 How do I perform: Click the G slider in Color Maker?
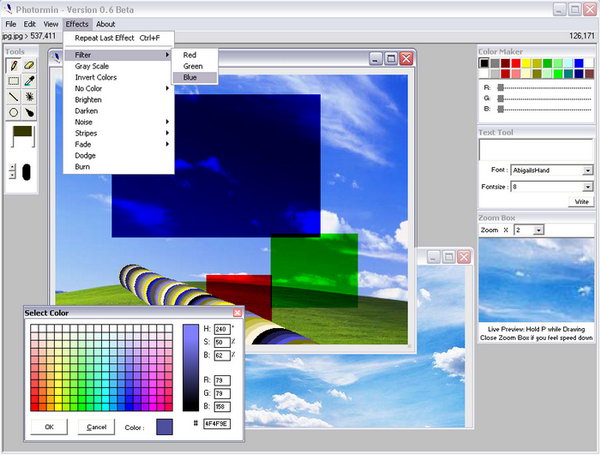(x=544, y=98)
